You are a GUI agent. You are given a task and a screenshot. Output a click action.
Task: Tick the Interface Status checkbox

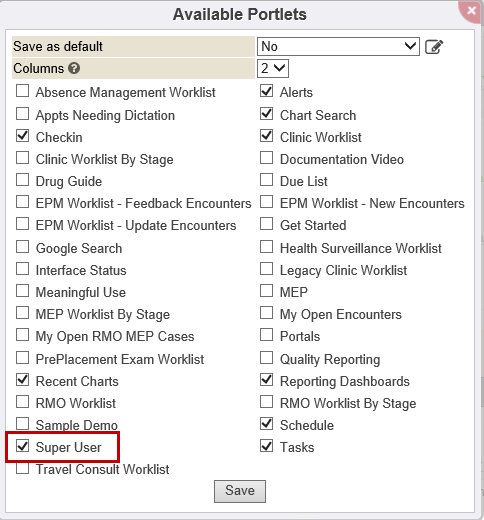pyautogui.click(x=22, y=269)
